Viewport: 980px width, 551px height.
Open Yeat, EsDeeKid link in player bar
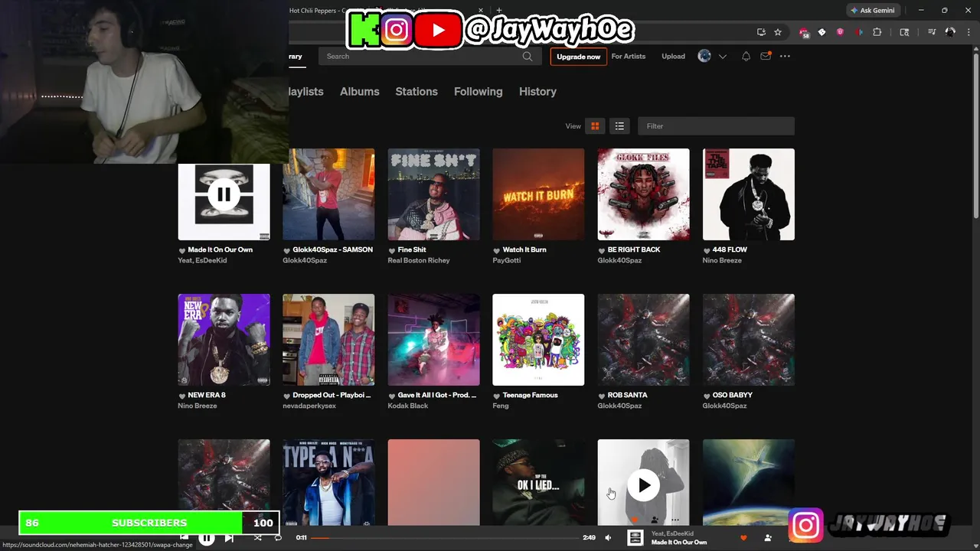click(672, 533)
